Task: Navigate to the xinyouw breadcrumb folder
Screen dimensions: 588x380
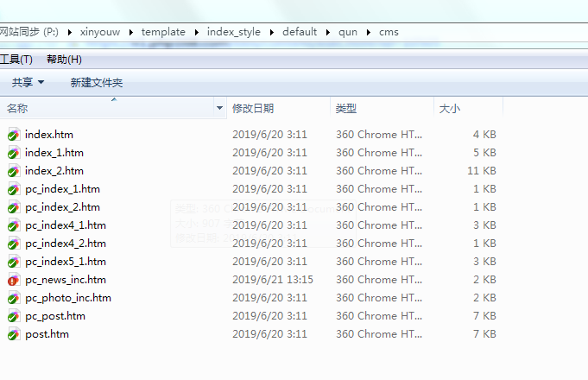Action: tap(101, 32)
